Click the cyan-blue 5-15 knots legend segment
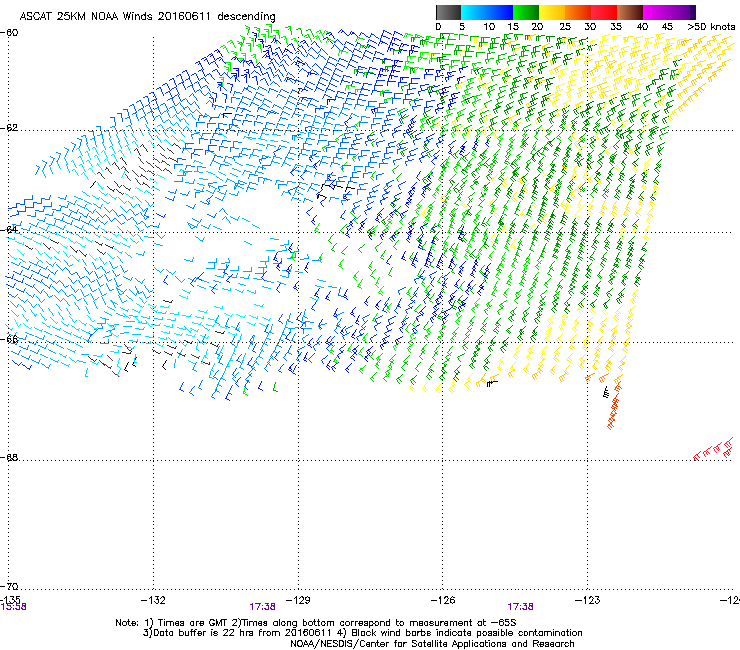Viewport: 740px width, 650px height. click(x=487, y=12)
